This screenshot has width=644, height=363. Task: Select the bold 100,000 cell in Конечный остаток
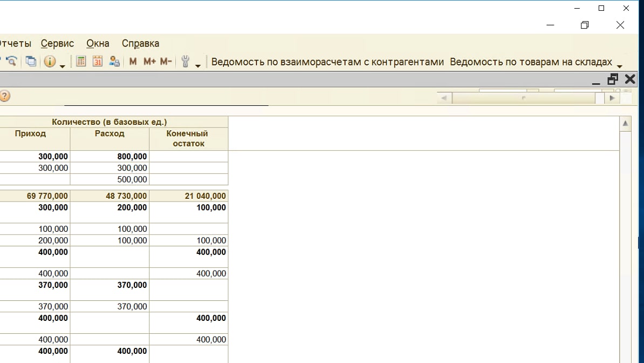pyautogui.click(x=188, y=212)
